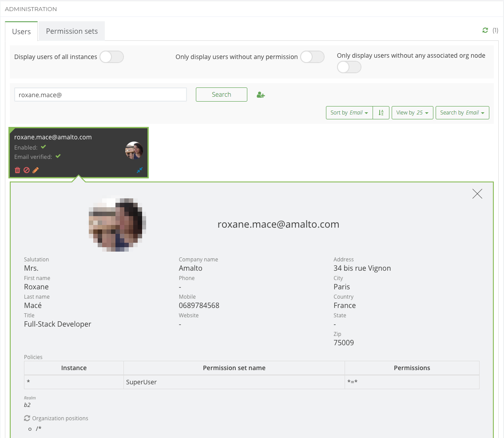The image size is (504, 438).
Task: Click the red disable user icon
Action: pyautogui.click(x=27, y=170)
